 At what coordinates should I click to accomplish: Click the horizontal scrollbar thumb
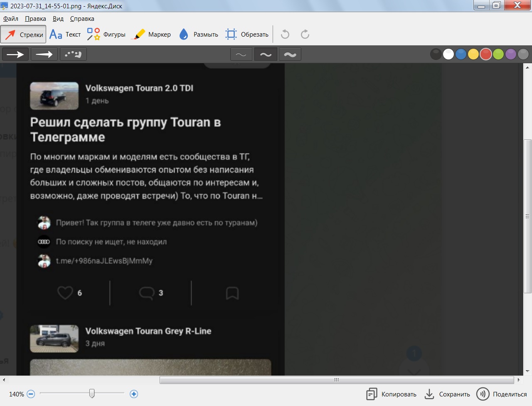point(337,380)
